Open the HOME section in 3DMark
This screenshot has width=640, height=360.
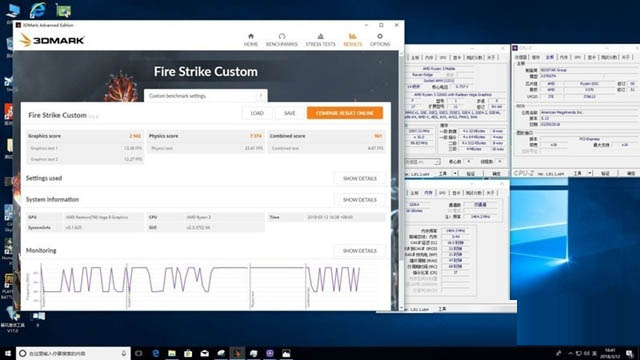coord(251,40)
